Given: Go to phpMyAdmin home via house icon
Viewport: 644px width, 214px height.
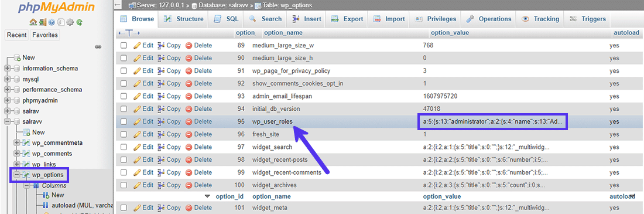Looking at the screenshot, I should tap(34, 22).
